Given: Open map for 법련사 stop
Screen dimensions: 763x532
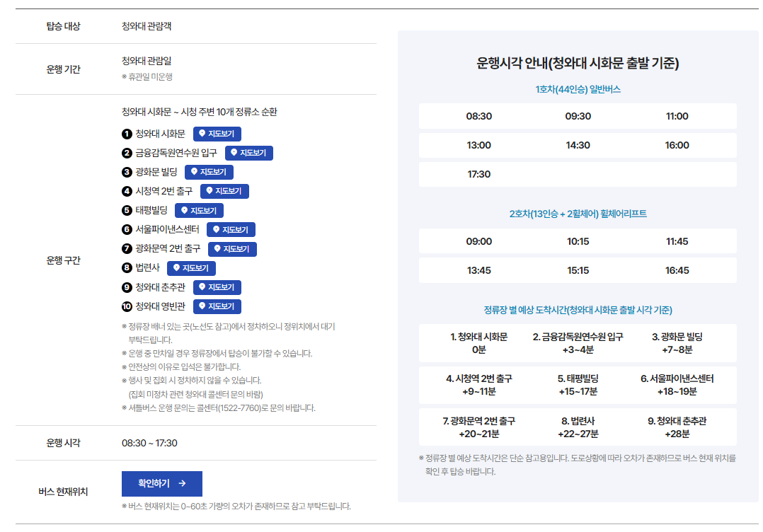Looking at the screenshot, I should click(191, 268).
